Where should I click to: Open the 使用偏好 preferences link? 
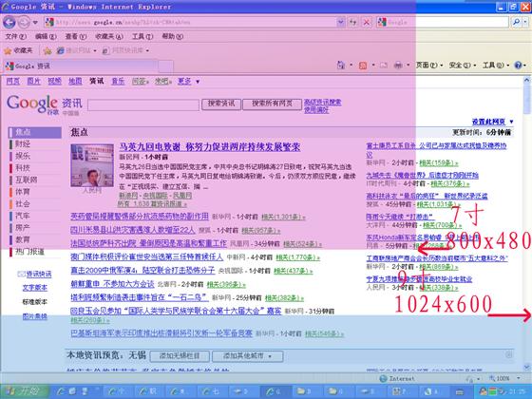(x=316, y=110)
